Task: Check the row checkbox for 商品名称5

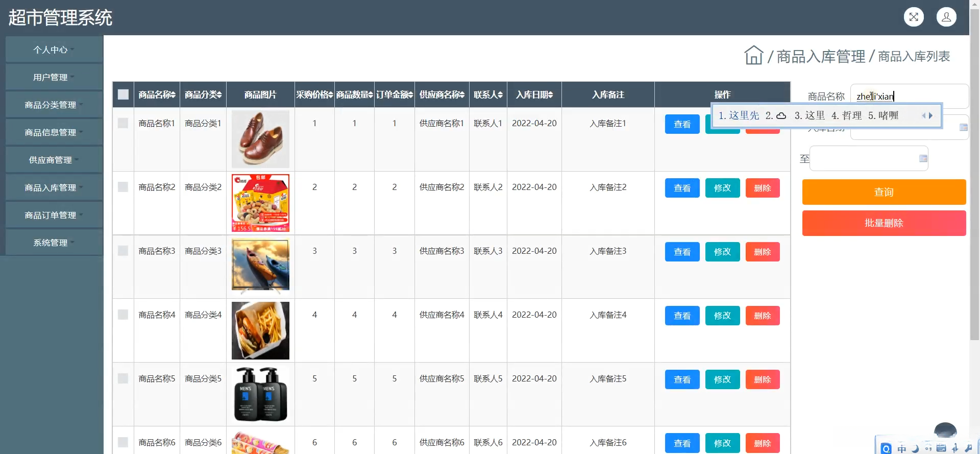Action: tap(123, 378)
